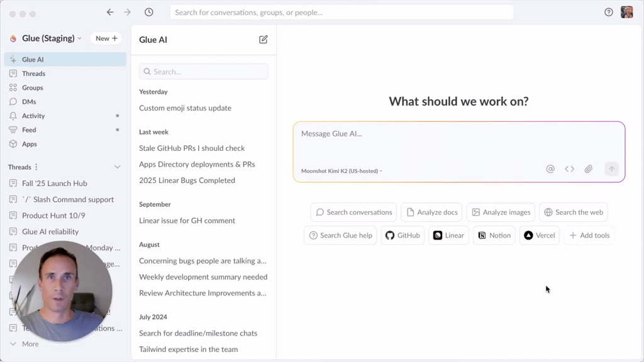Open the Glue (Staging) workspace dropdown

(52, 38)
